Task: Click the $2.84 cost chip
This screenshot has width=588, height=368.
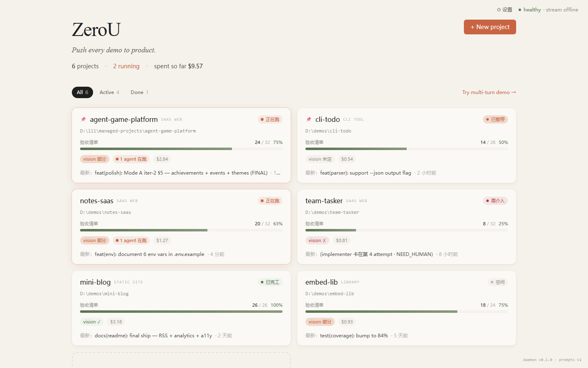Action: point(162,159)
